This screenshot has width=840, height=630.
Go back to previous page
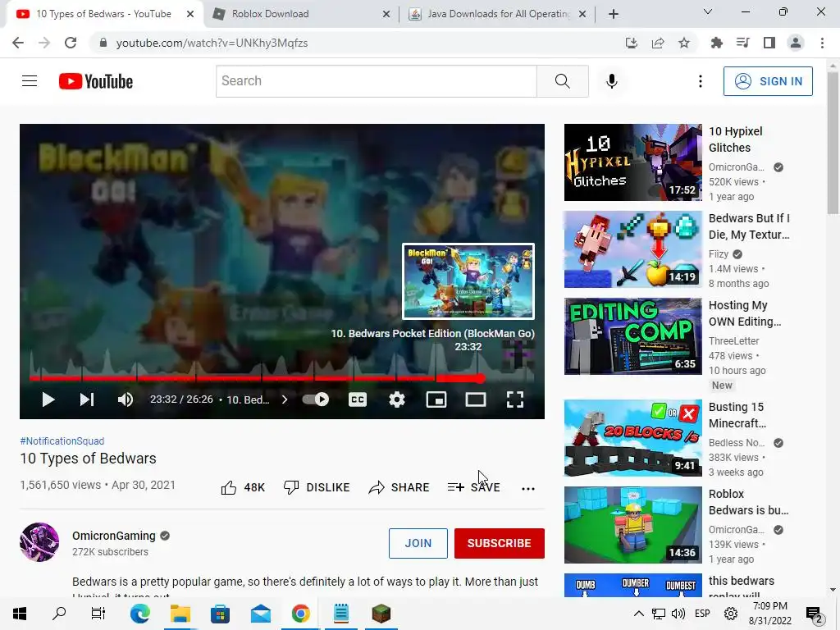(x=18, y=43)
